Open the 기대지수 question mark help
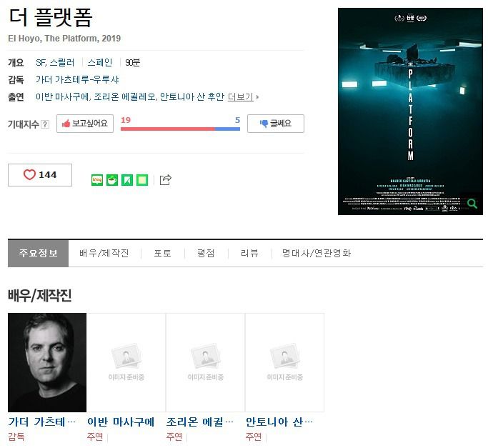The width and height of the screenshot is (488, 448). point(45,124)
